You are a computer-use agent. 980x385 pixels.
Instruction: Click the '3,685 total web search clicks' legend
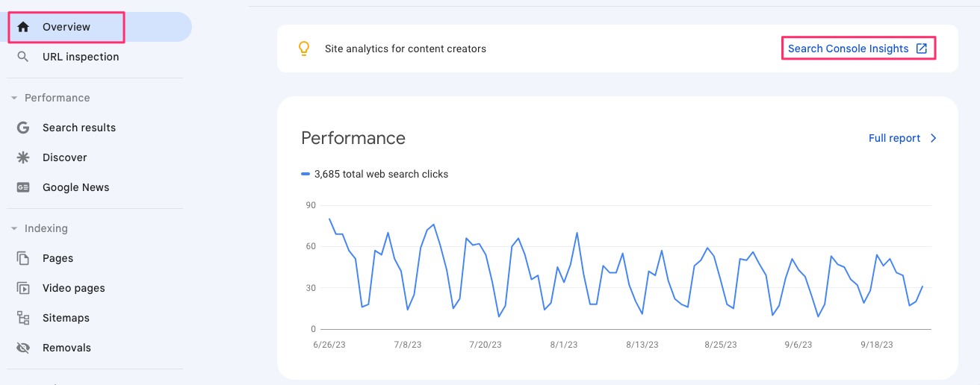point(381,174)
